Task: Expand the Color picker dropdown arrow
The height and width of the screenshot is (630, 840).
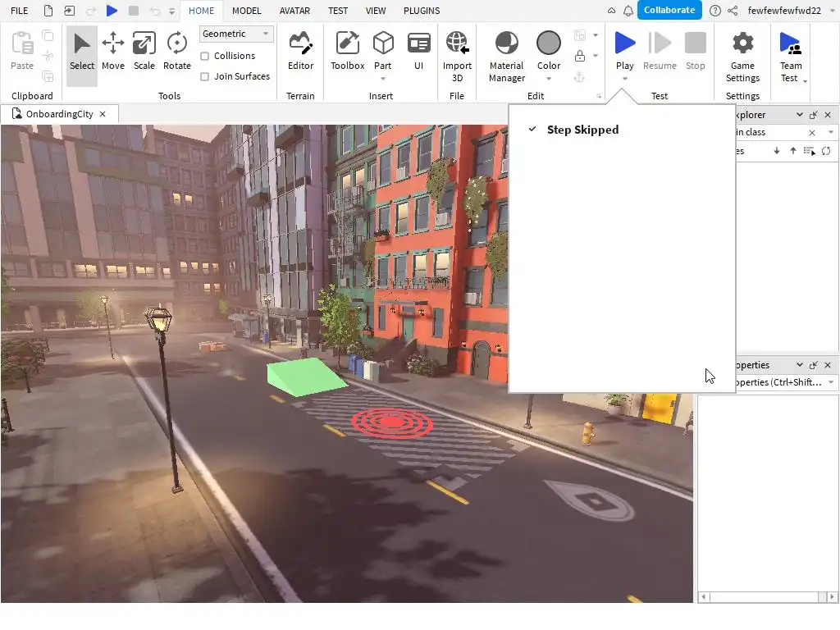Action: (x=549, y=80)
